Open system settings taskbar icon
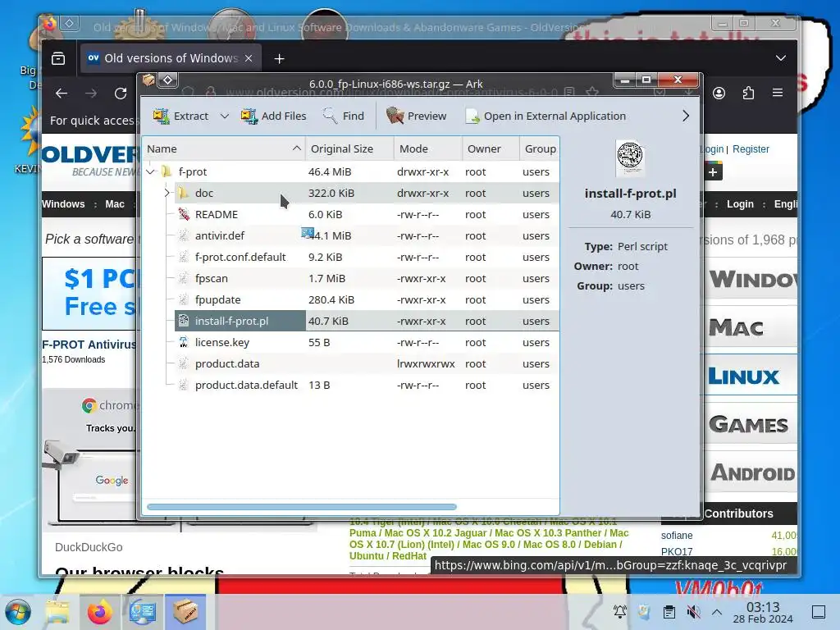 point(143,612)
